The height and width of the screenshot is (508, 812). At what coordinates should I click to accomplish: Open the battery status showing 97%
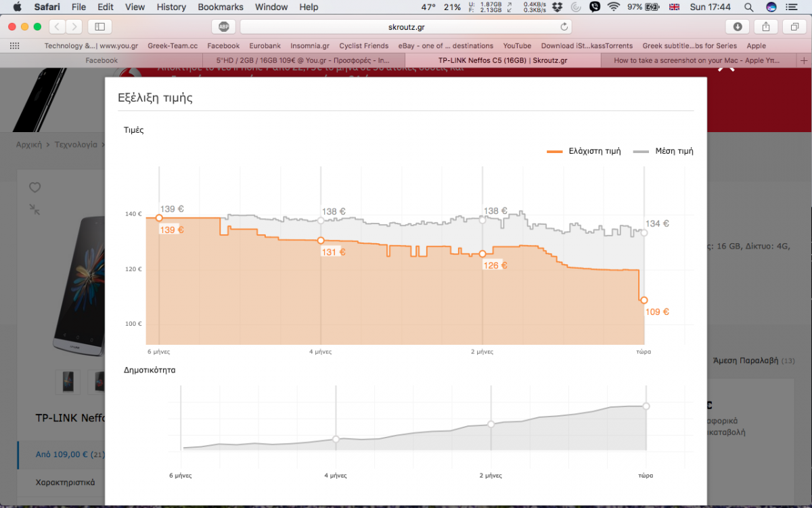click(x=643, y=7)
